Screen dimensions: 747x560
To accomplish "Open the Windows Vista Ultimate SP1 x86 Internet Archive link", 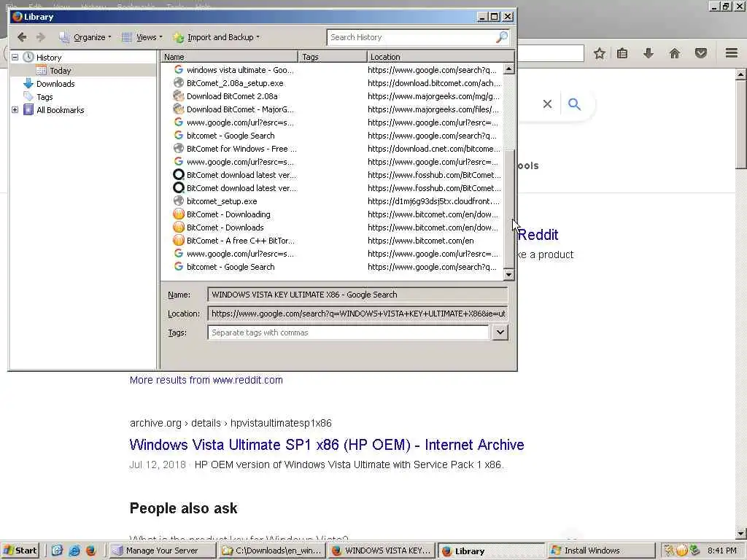I will (x=327, y=445).
